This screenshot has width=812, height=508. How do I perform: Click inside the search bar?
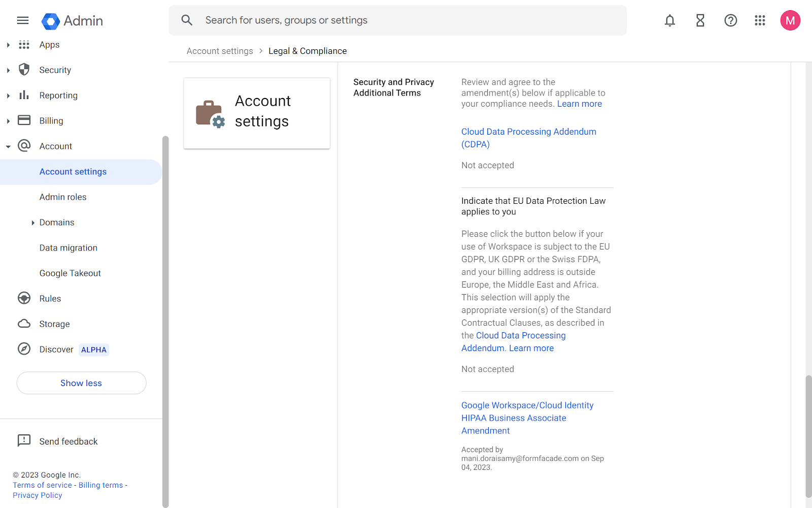coord(355,20)
